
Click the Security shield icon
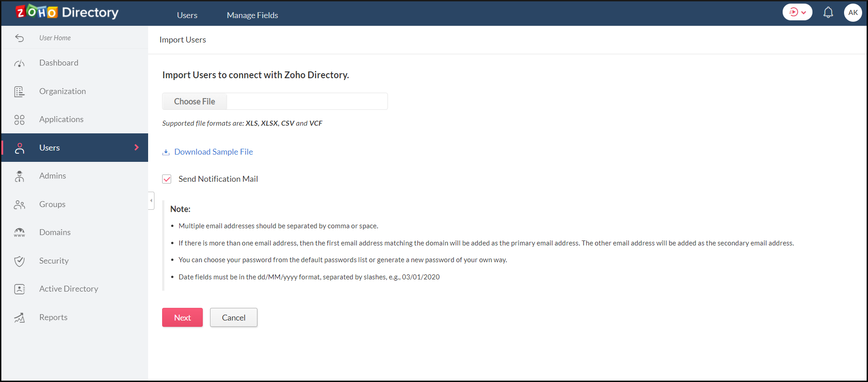pos(19,261)
